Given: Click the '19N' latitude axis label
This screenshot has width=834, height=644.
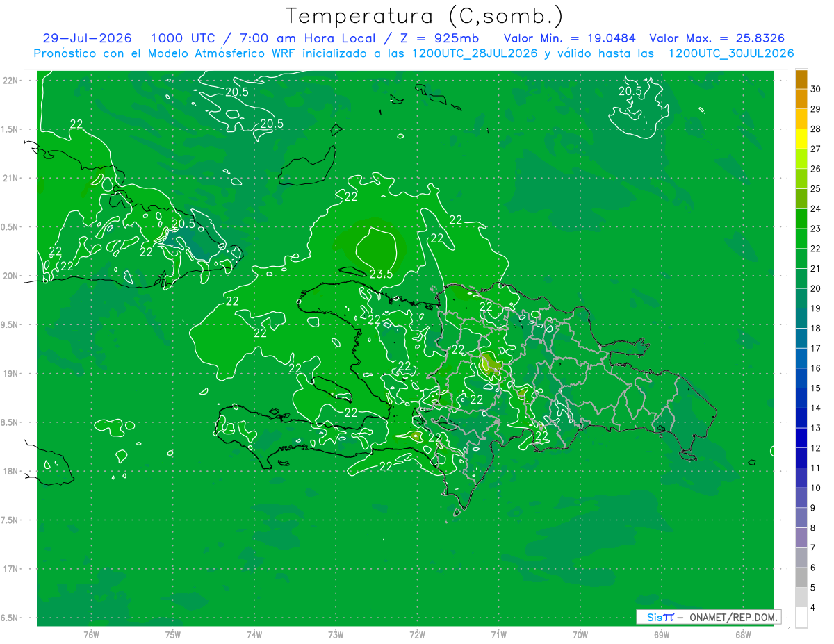Looking at the screenshot, I should point(10,374).
